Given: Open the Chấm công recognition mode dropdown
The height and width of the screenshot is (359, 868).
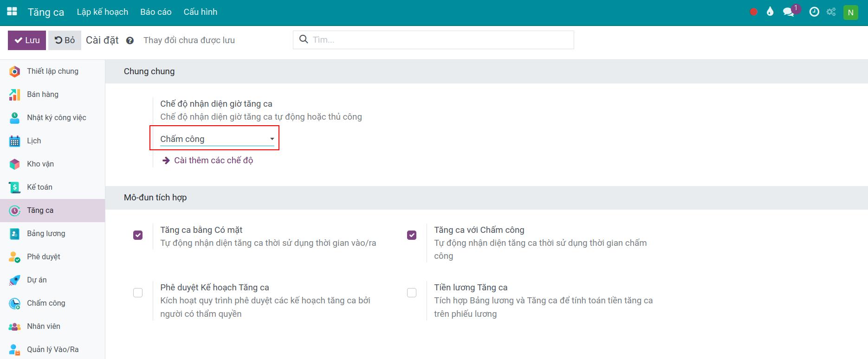Looking at the screenshot, I should click(x=217, y=139).
